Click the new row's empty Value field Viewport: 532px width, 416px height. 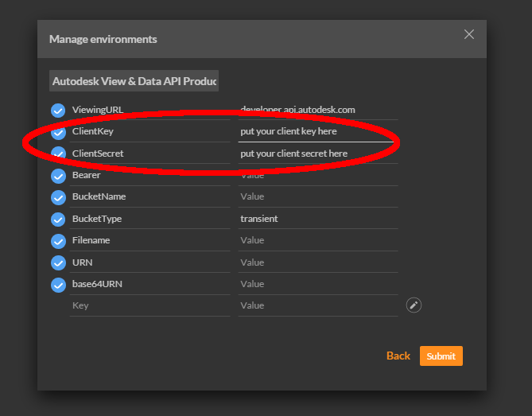(318, 305)
